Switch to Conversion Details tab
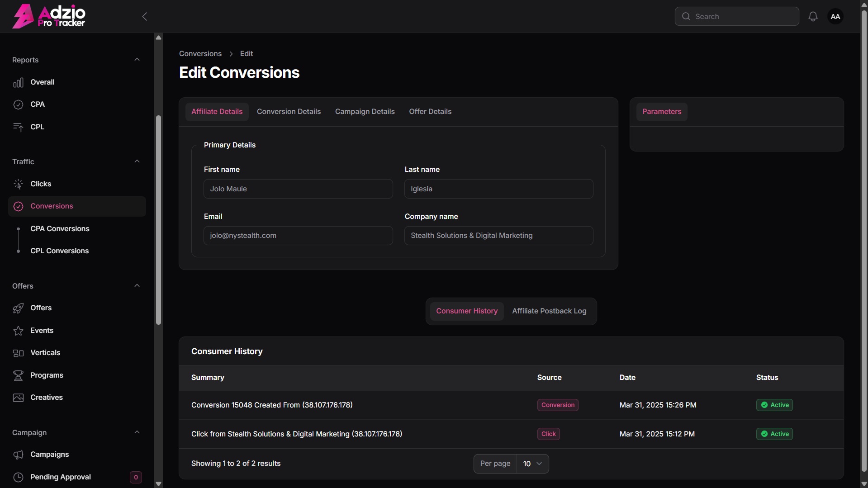Screen dimensions: 868x488 tap(289, 112)
